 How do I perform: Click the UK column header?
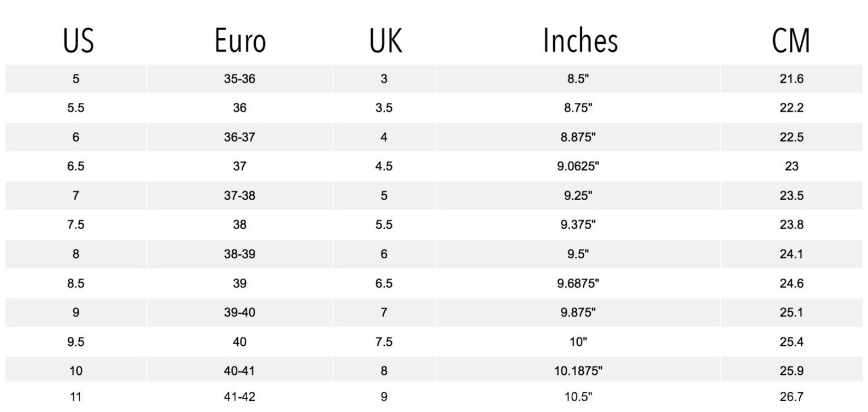click(385, 41)
